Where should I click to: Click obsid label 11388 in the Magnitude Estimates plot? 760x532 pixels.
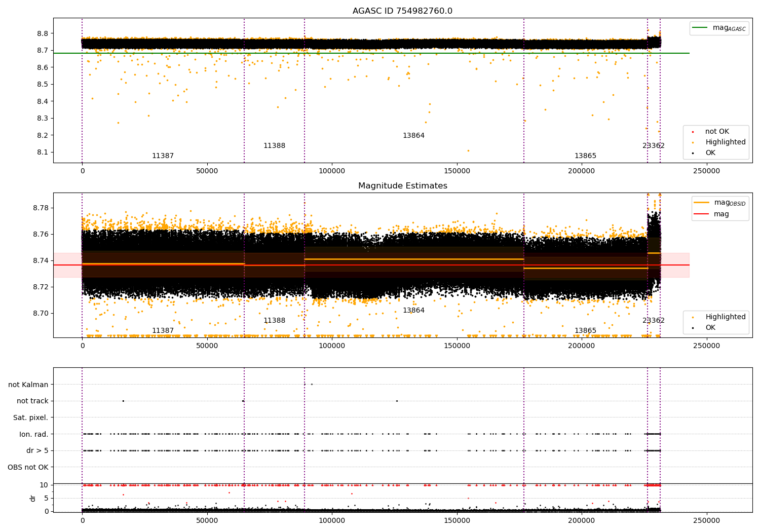click(274, 321)
